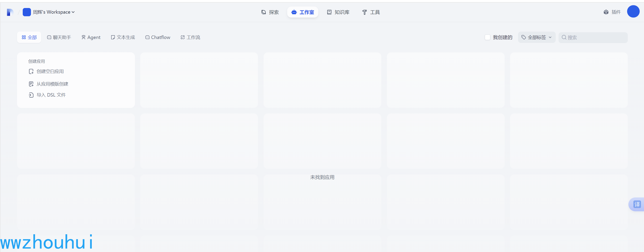Screen dimensions: 644x252
Task: Click the 从应用模版创建 template icon
Action: pos(31,84)
